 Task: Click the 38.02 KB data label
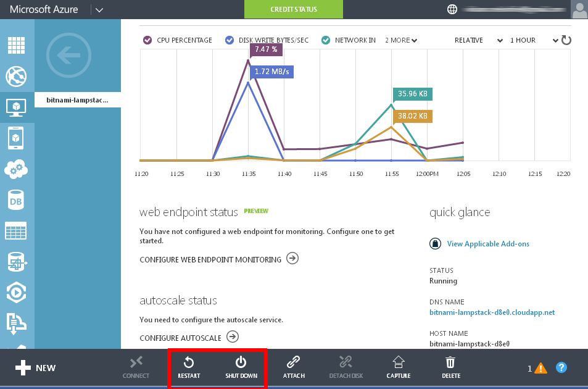click(x=413, y=116)
